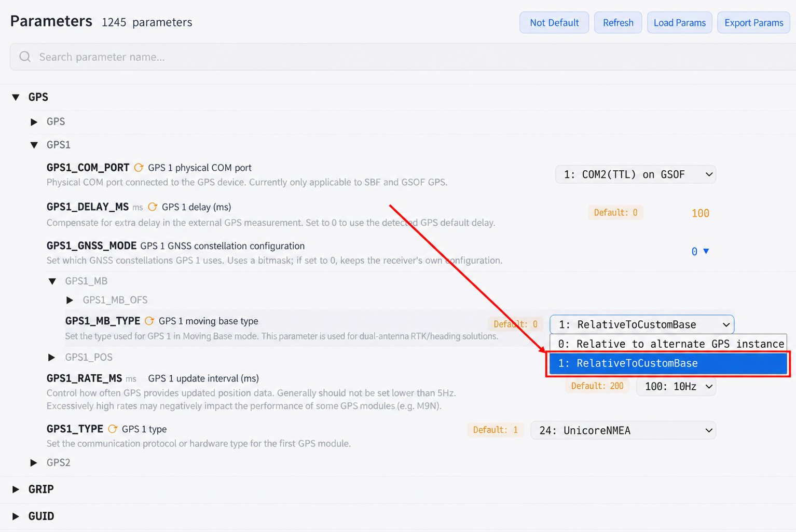The width and height of the screenshot is (796, 532).
Task: Click the GPS1_GNSS_MODE parameter name
Action: (x=92, y=245)
